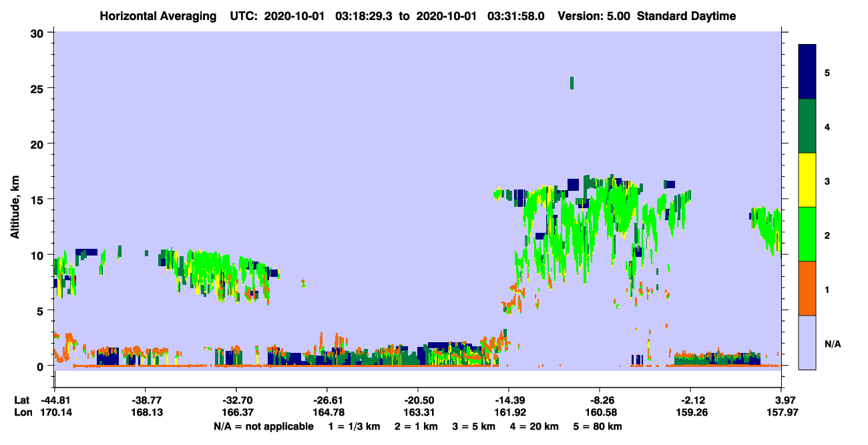Click the latitude value 3.97

783,400
